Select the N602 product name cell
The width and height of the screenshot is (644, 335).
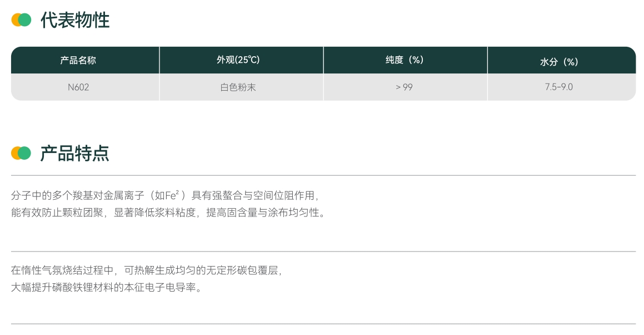tap(78, 87)
